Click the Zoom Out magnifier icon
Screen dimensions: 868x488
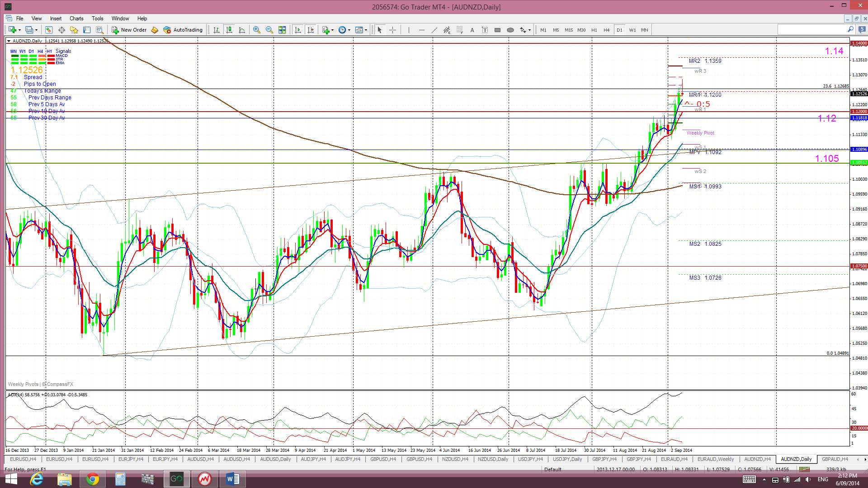[269, 30]
